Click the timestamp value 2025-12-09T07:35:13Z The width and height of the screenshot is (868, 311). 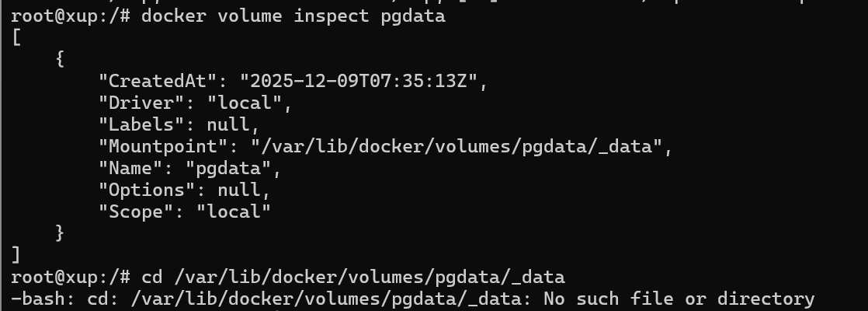tap(362, 81)
